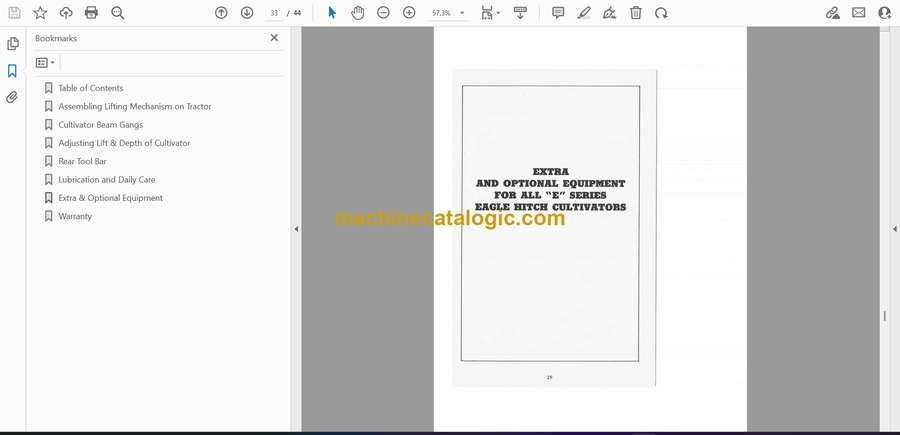Select Adjusting Lift & Depth of Cultivator bookmark
900x435 pixels.
124,143
